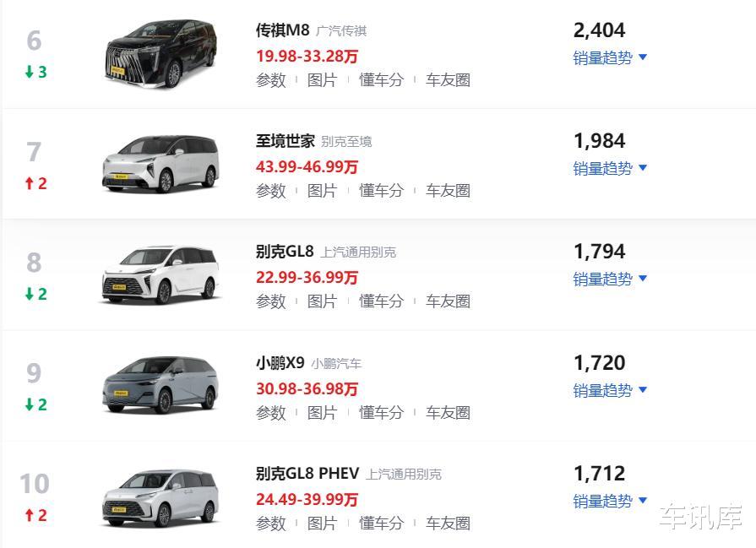
Task: Open 图片 for 至境世家
Action: 322,191
